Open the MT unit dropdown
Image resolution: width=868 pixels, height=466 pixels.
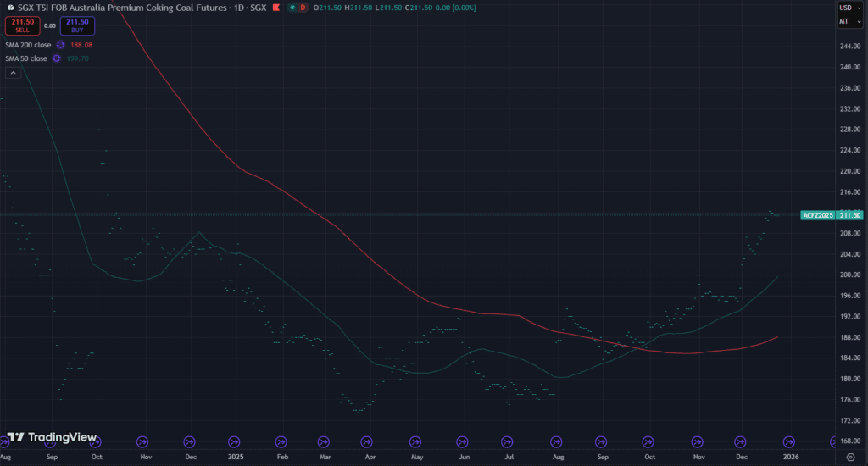coord(845,22)
